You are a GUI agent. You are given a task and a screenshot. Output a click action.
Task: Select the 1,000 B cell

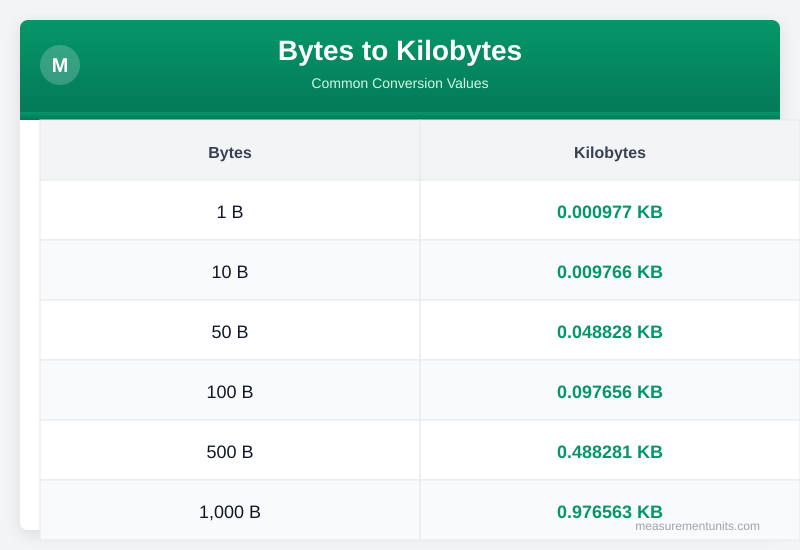click(230, 512)
